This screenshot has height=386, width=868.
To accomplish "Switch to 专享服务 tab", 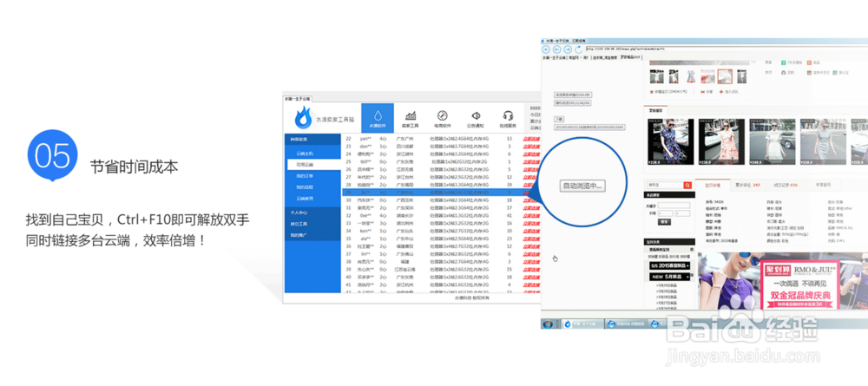I will click(823, 185).
